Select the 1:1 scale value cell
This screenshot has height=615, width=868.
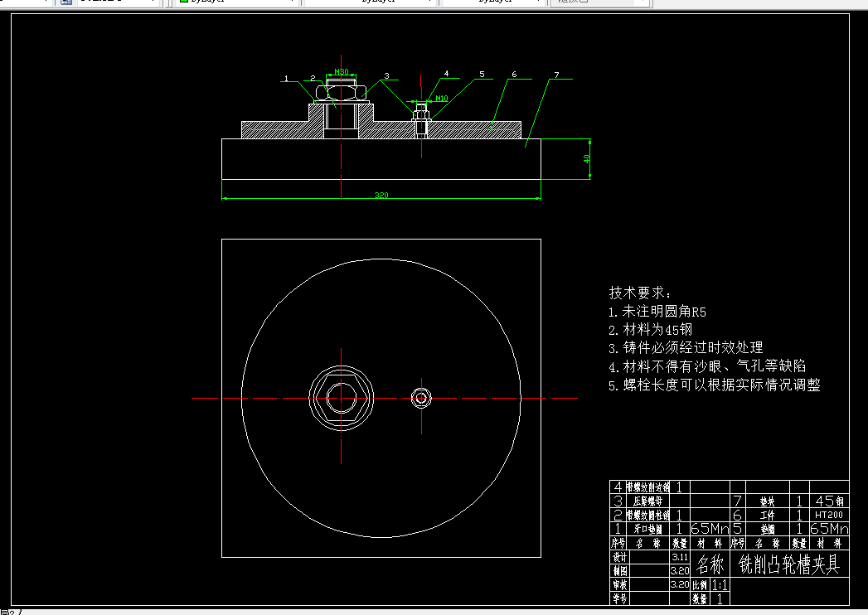pyautogui.click(x=720, y=584)
